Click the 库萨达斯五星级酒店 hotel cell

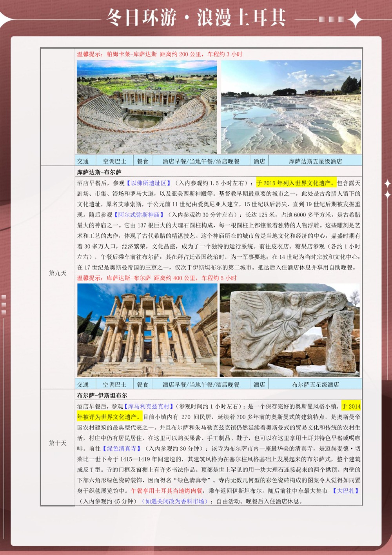tap(315, 161)
